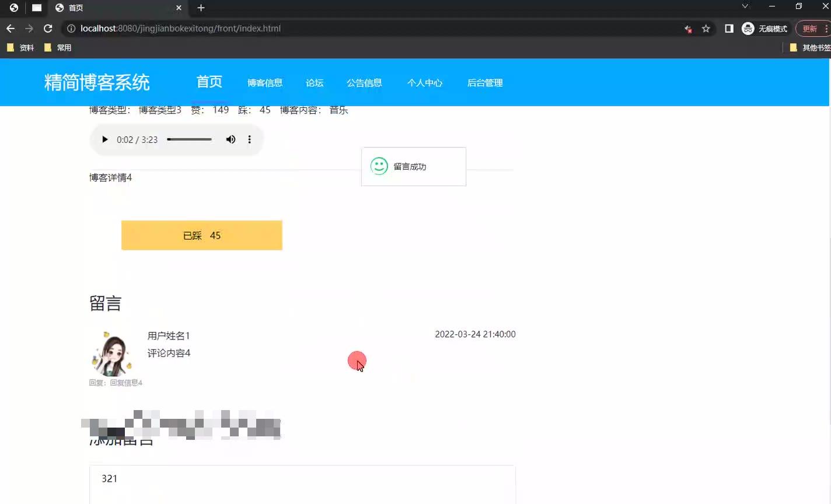The width and height of the screenshot is (831, 504).
Task: Mute the audio player volume
Action: pos(231,139)
